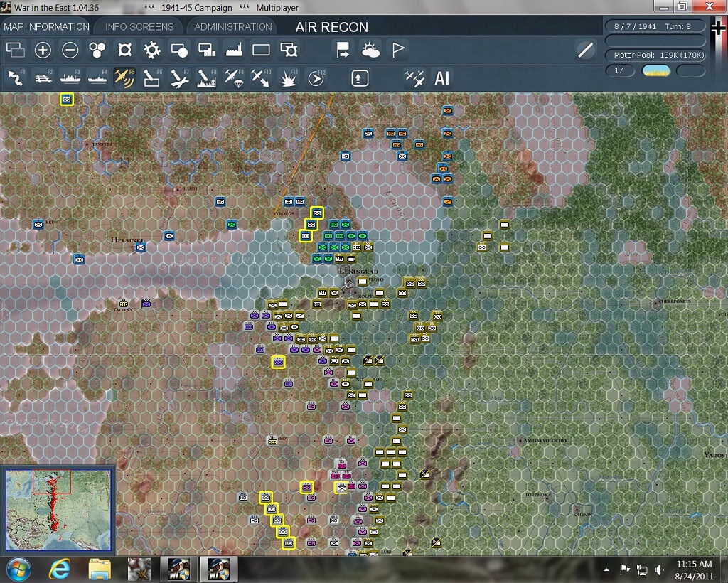Click the AI button
Viewport: 728px width, 583px height.
point(441,78)
